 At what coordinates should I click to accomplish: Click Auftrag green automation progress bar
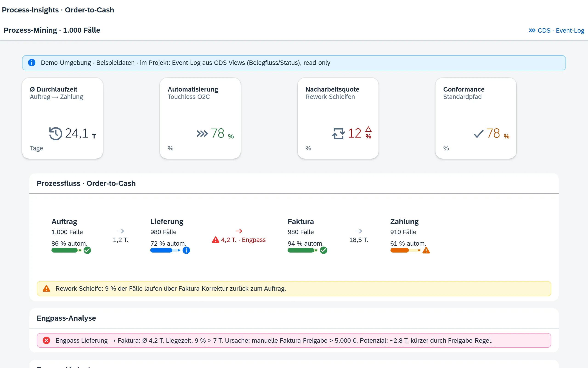pyautogui.click(x=66, y=250)
